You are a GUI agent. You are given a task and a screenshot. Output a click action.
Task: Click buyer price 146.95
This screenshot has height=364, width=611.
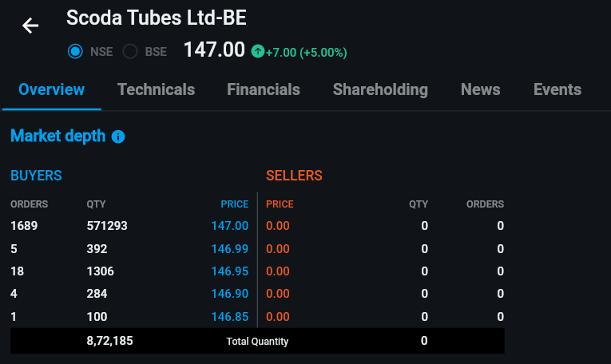[229, 271]
